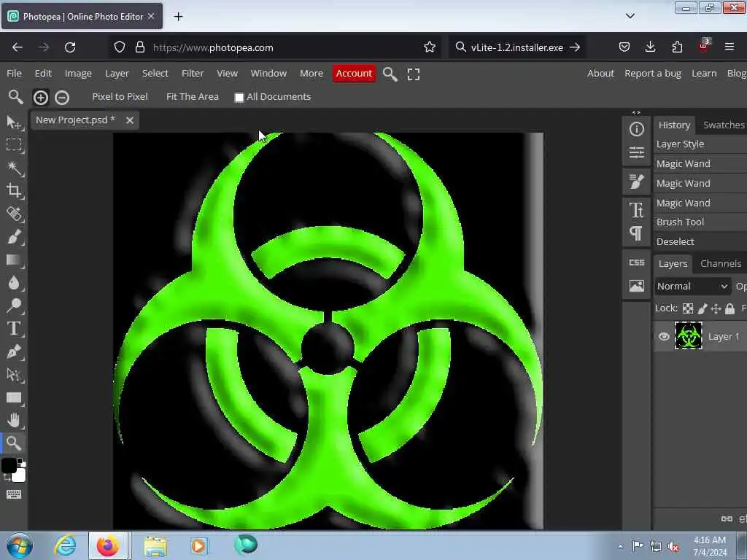Image resolution: width=747 pixels, height=560 pixels.
Task: Select the Spot Healing Brush tool
Action: click(15, 214)
